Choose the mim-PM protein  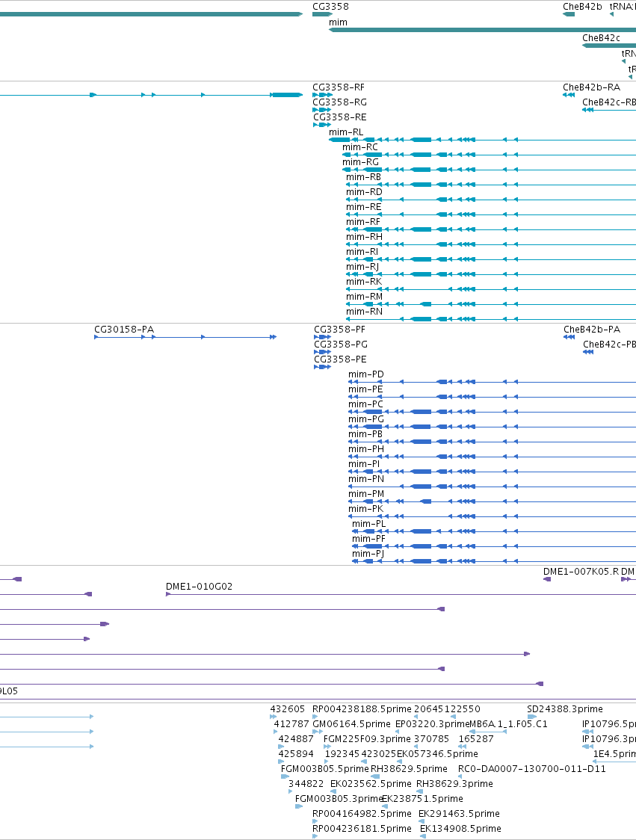[x=366, y=495]
